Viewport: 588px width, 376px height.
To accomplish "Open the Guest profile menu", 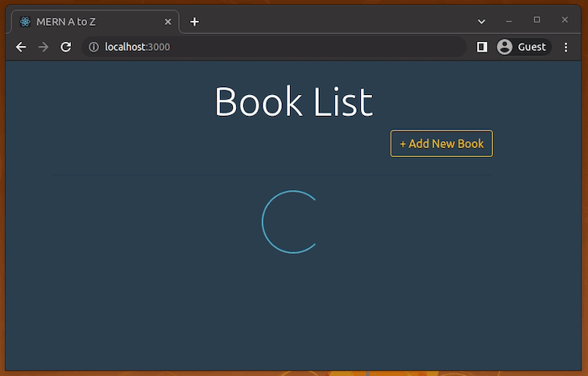I will pyautogui.click(x=522, y=48).
